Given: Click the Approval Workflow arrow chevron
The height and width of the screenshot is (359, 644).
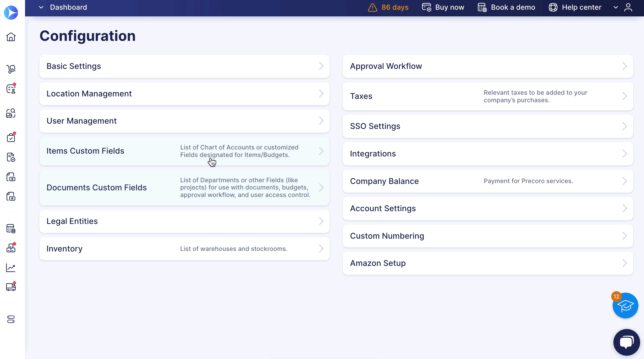Looking at the screenshot, I should click(x=625, y=66).
